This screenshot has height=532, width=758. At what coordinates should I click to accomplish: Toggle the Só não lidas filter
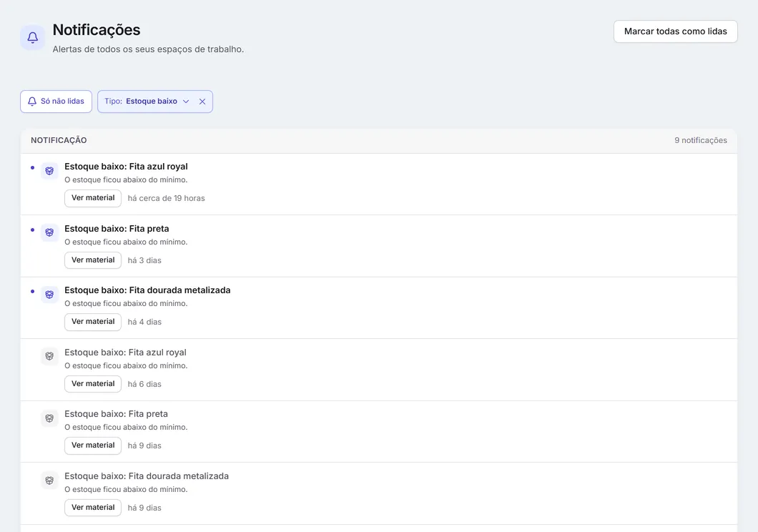pos(56,102)
